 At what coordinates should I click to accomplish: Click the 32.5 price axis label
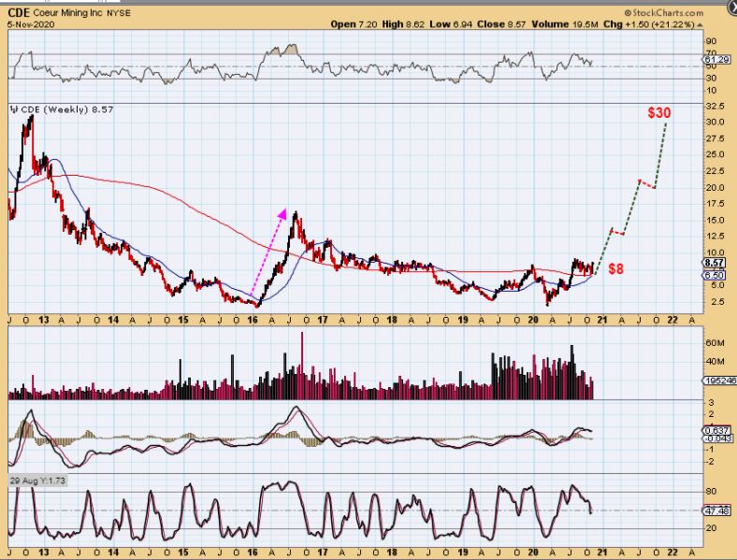tap(715, 107)
